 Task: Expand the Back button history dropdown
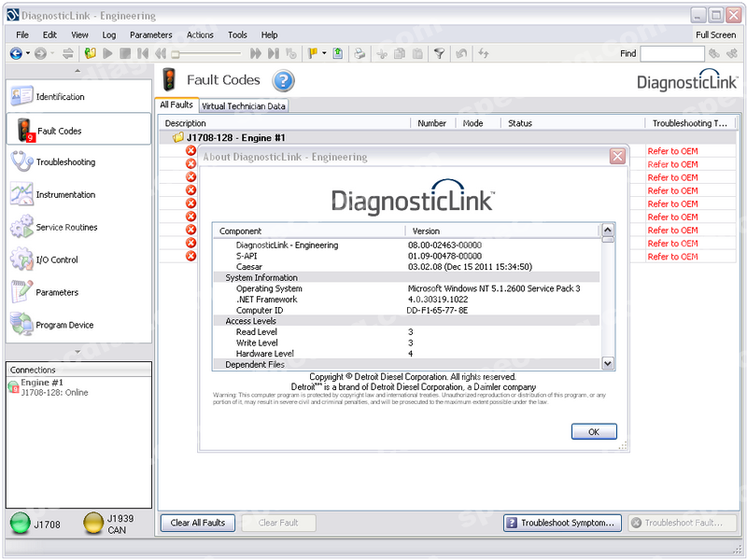pos(28,53)
